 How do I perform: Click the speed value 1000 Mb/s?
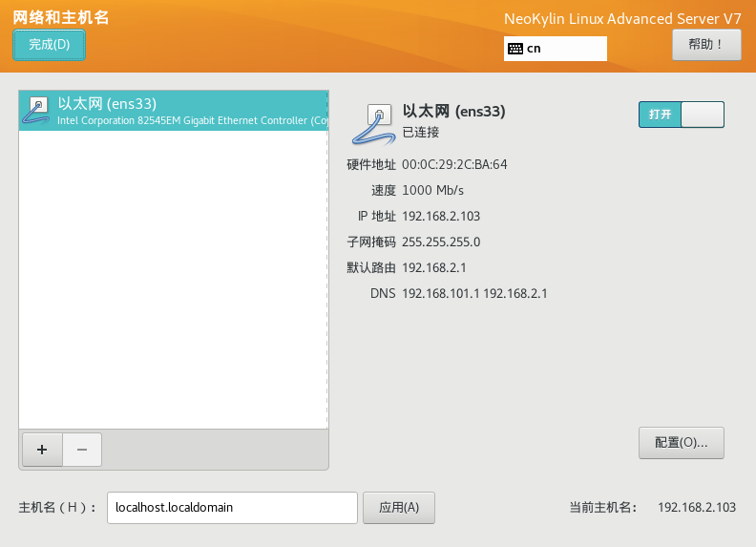click(433, 191)
